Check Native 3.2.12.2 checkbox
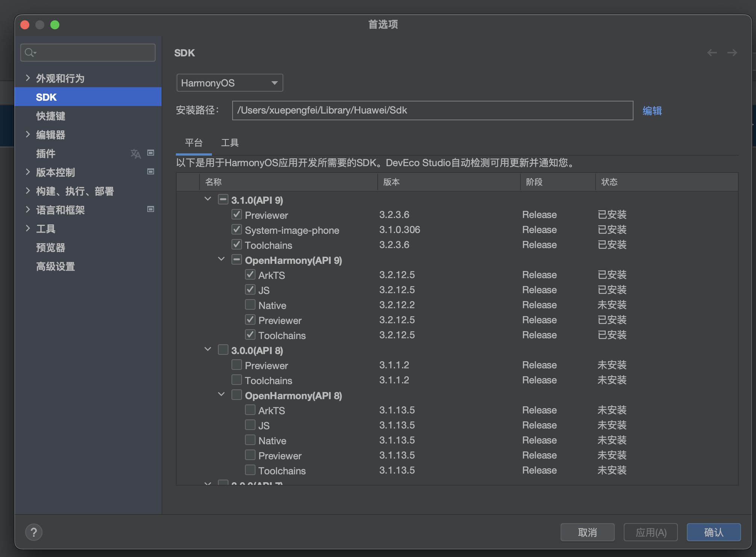This screenshot has height=557, width=756. [250, 304]
